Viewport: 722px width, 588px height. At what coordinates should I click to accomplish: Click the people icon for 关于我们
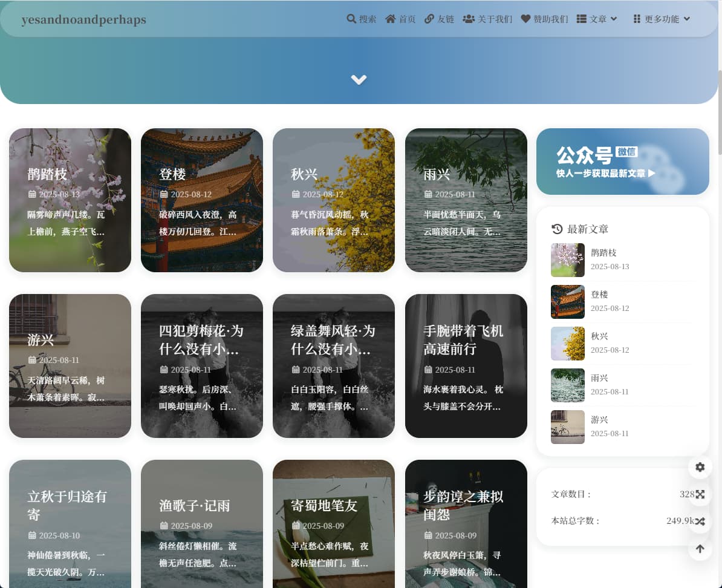coord(468,19)
